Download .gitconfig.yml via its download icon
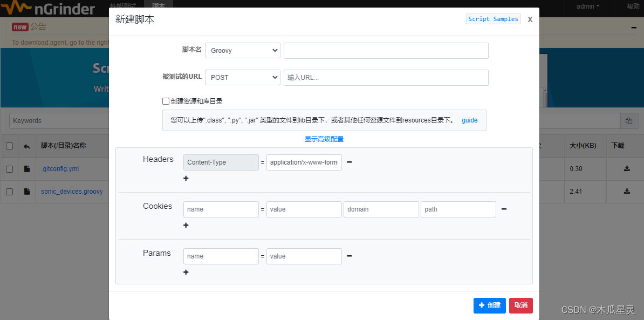The image size is (644, 320). coord(626,169)
